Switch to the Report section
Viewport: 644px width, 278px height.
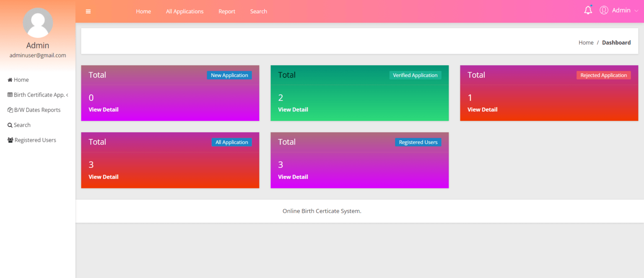click(227, 11)
